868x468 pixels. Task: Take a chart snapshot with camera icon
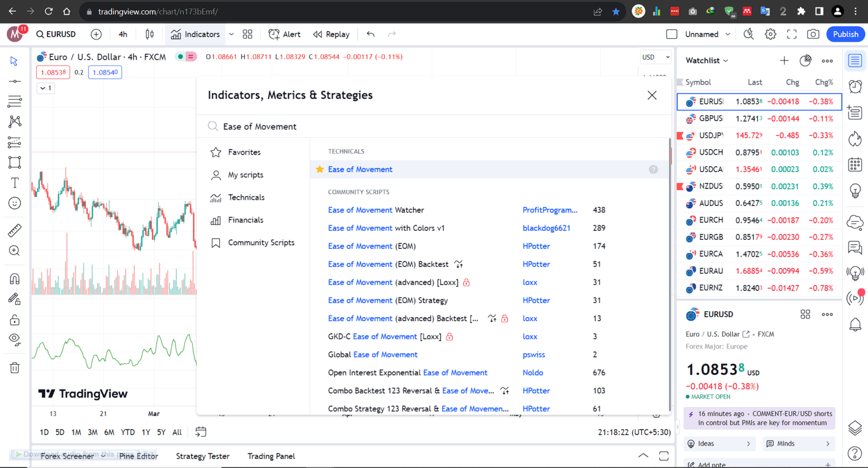tap(813, 34)
